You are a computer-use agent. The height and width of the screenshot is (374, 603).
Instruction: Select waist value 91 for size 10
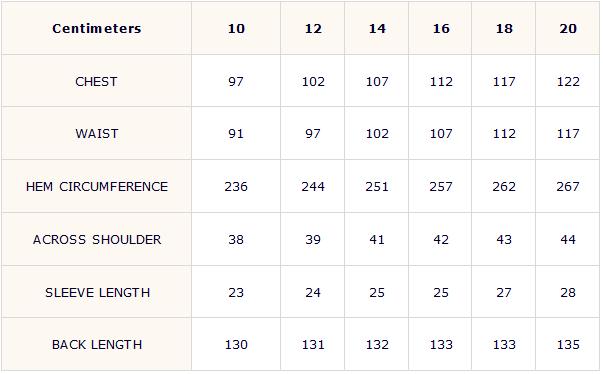pos(236,134)
